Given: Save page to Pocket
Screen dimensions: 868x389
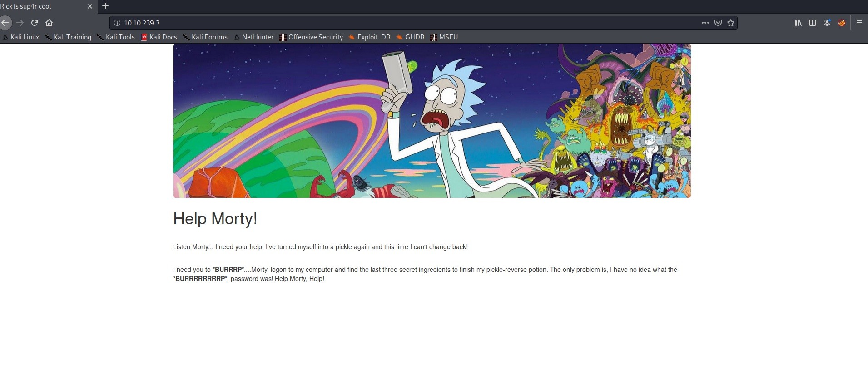Looking at the screenshot, I should click(718, 23).
